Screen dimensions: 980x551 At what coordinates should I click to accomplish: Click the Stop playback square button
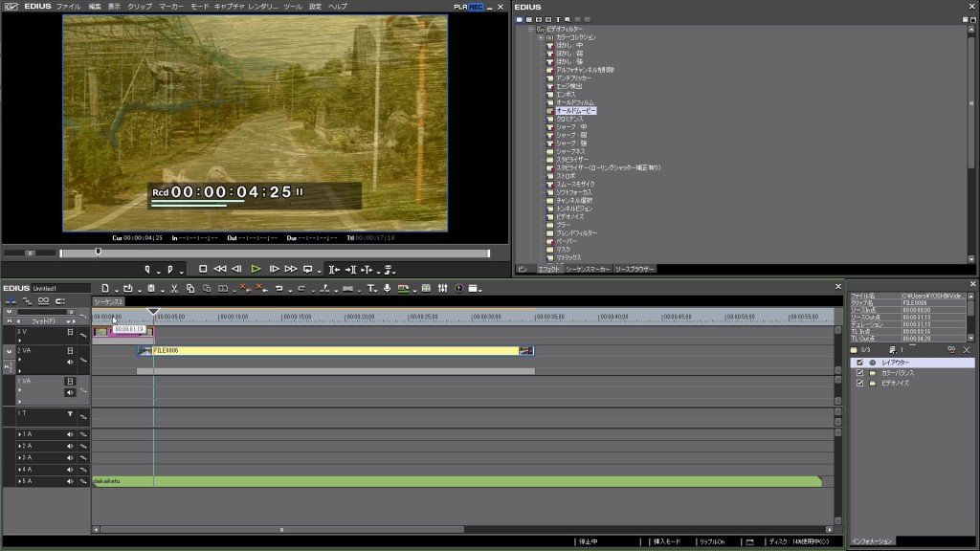coord(203,269)
